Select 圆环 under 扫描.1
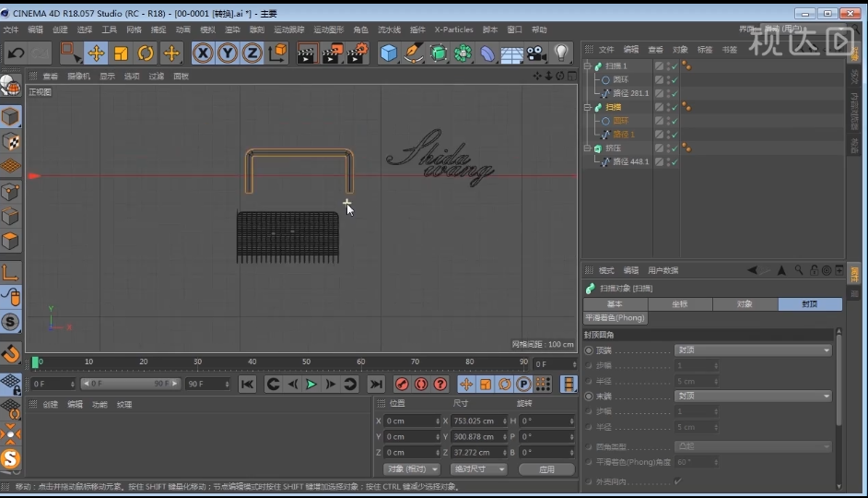This screenshot has height=498, width=868. (x=620, y=79)
